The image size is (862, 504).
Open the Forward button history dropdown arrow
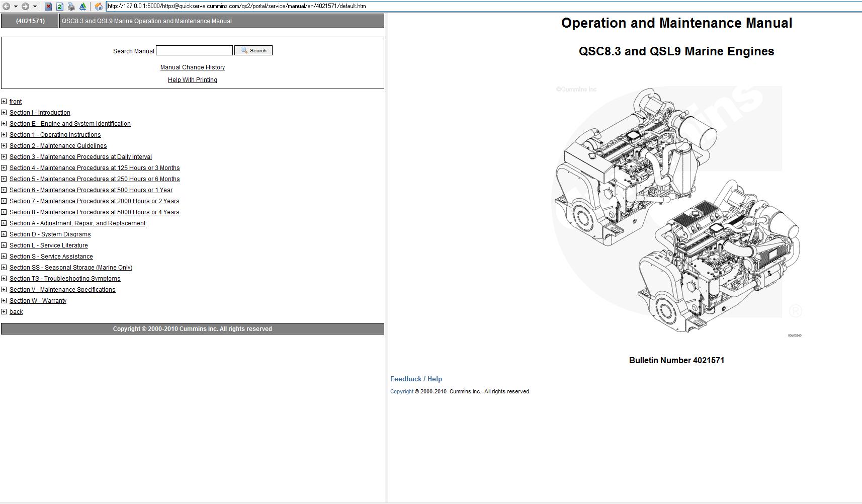pyautogui.click(x=34, y=6)
